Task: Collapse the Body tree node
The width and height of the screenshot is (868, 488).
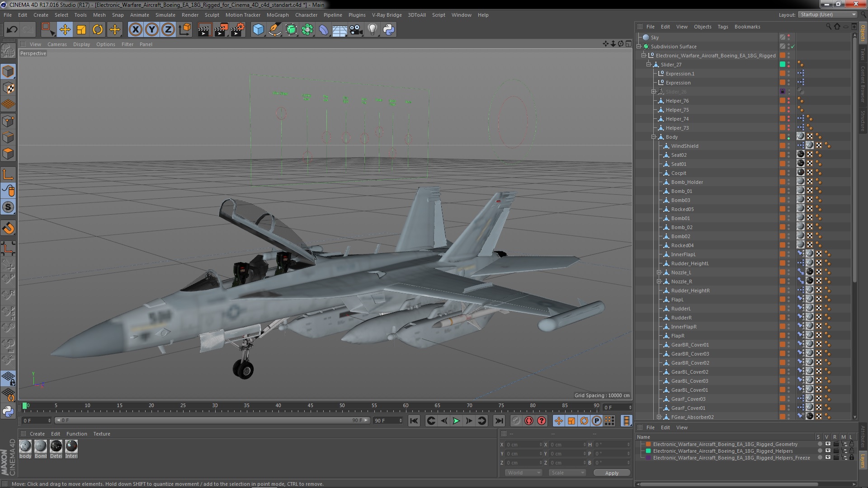Action: point(654,137)
